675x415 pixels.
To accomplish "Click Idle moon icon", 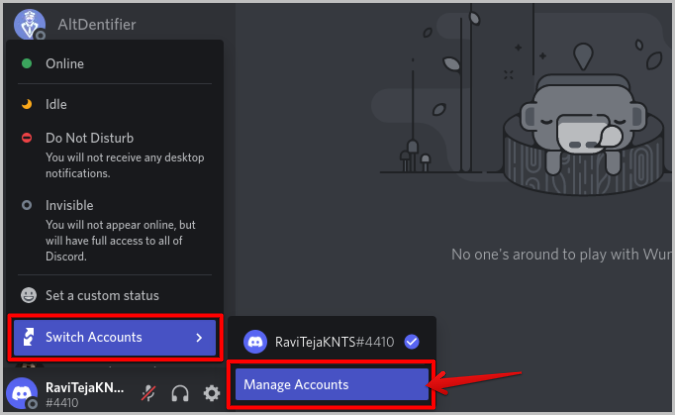I will (27, 104).
